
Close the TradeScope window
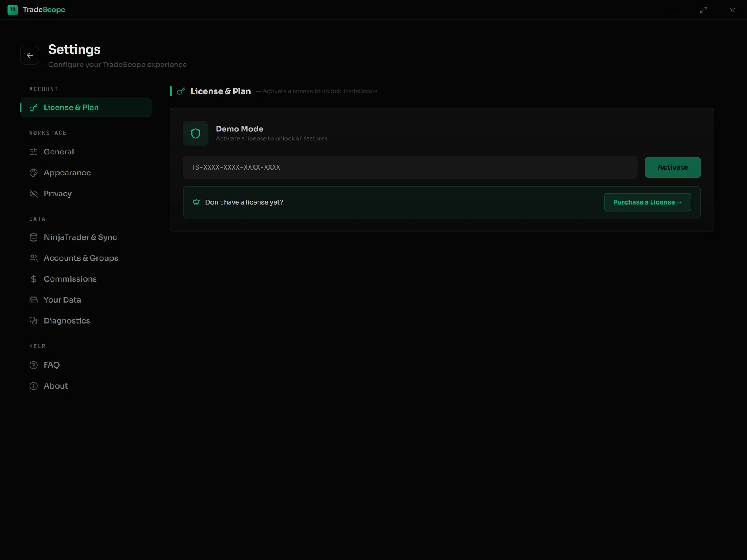coord(732,10)
